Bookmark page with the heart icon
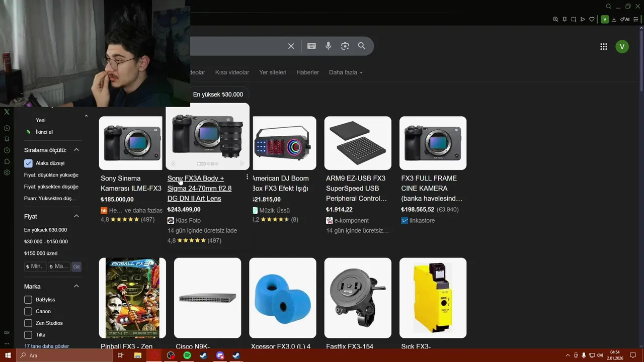Image resolution: width=644 pixels, height=362 pixels. coord(592,19)
